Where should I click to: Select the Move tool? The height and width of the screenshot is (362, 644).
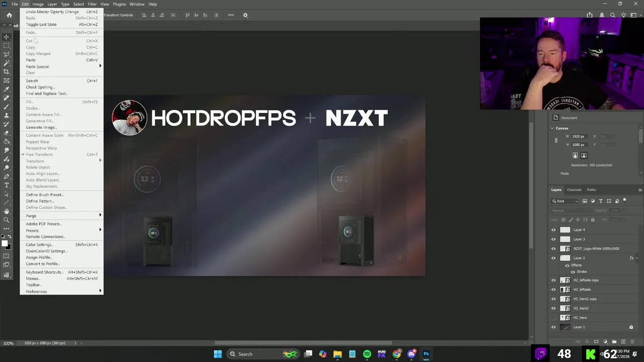pos(7,37)
